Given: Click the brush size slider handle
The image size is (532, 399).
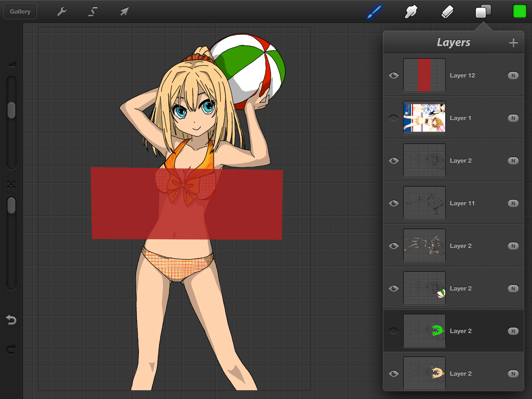Looking at the screenshot, I should (11, 110).
